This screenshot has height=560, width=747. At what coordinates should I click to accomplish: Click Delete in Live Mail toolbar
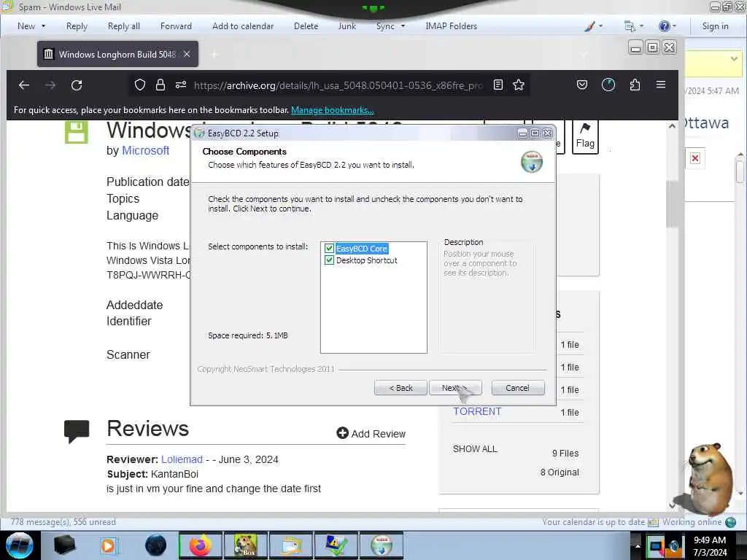tap(306, 26)
